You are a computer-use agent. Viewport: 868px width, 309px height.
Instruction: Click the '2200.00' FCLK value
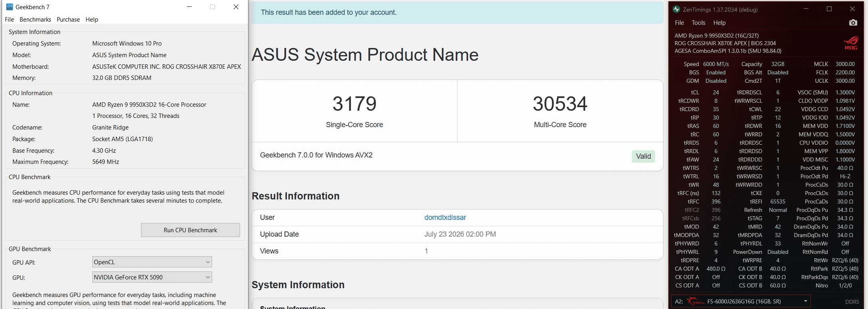[845, 72]
